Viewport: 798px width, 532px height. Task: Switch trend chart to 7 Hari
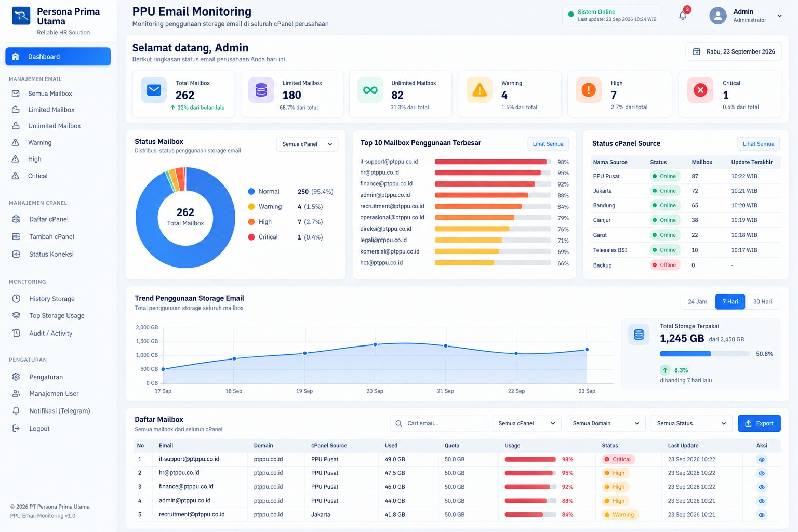[x=730, y=301]
